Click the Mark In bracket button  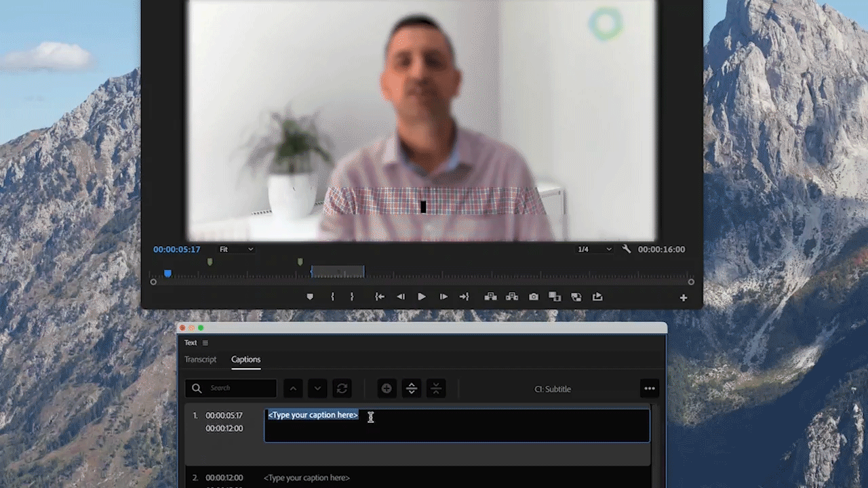click(332, 297)
